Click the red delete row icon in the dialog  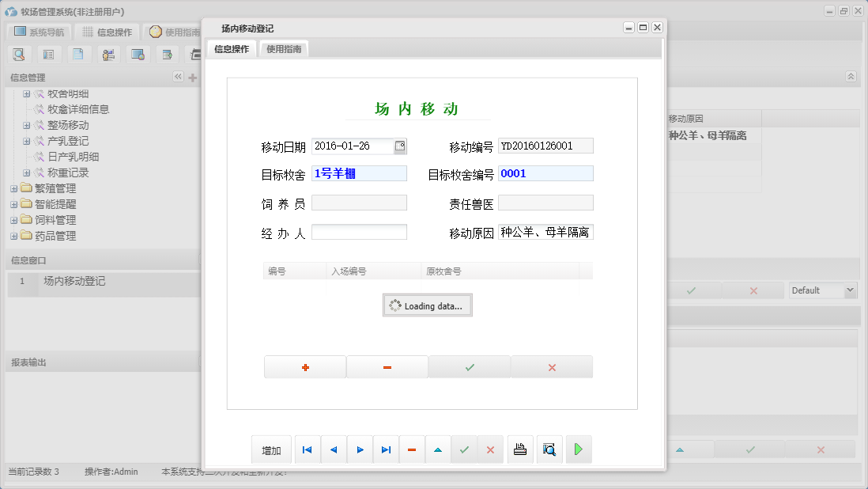pyautogui.click(x=387, y=366)
